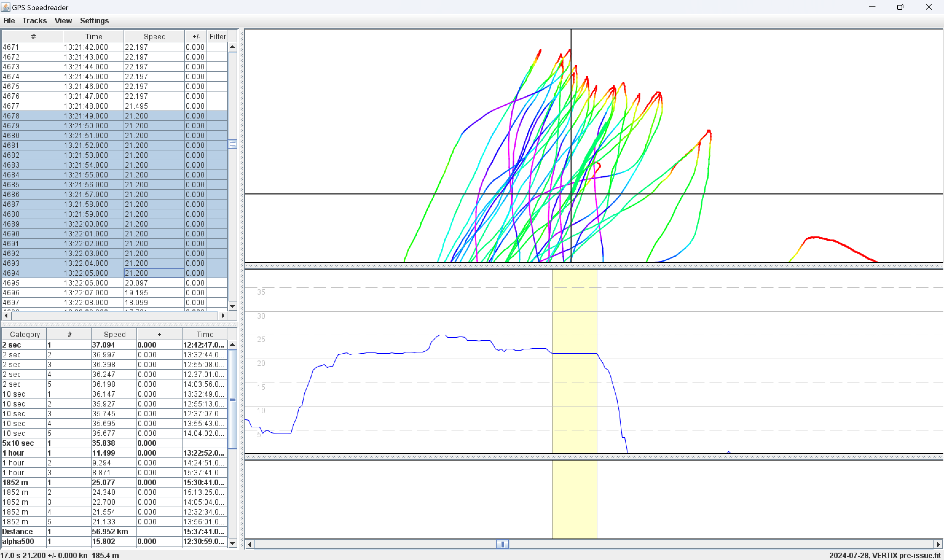Select the alpha500 result 15.802
The image size is (944, 560).
coord(114,541)
